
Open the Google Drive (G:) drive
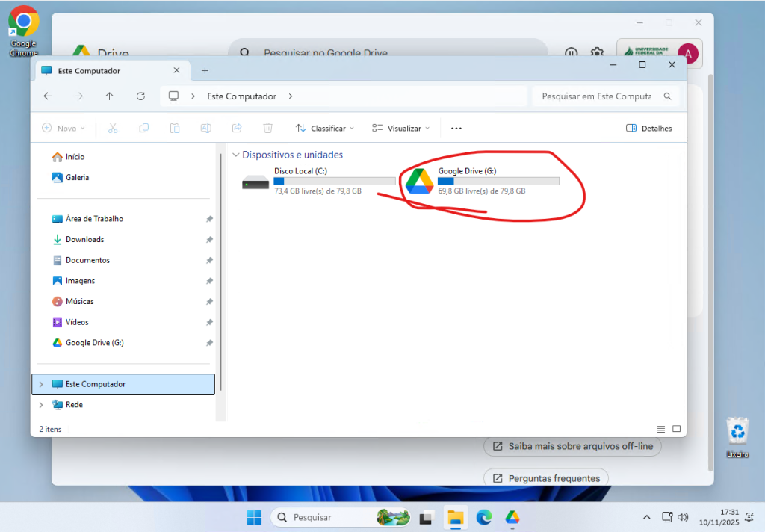[420, 182]
